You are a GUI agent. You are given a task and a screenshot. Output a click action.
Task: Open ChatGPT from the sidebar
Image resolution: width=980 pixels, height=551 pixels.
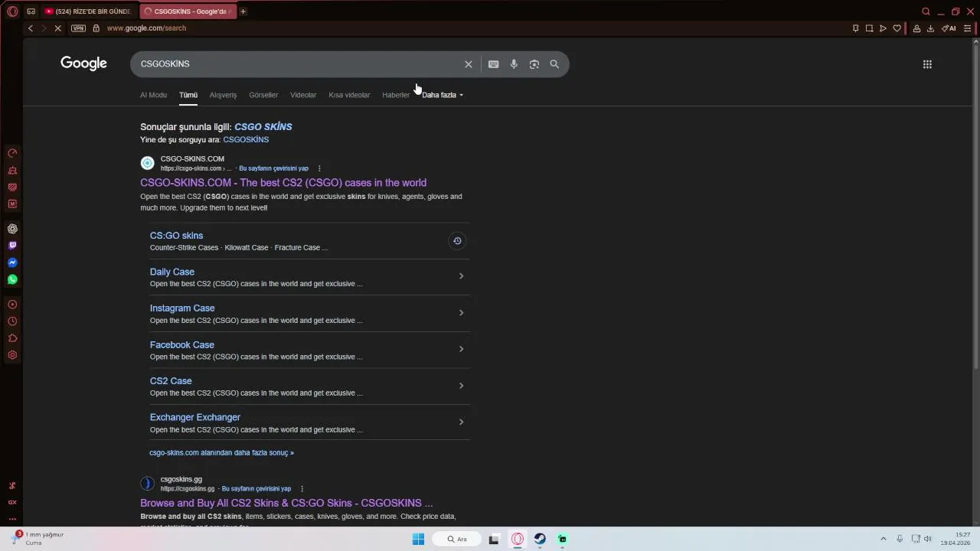click(12, 229)
